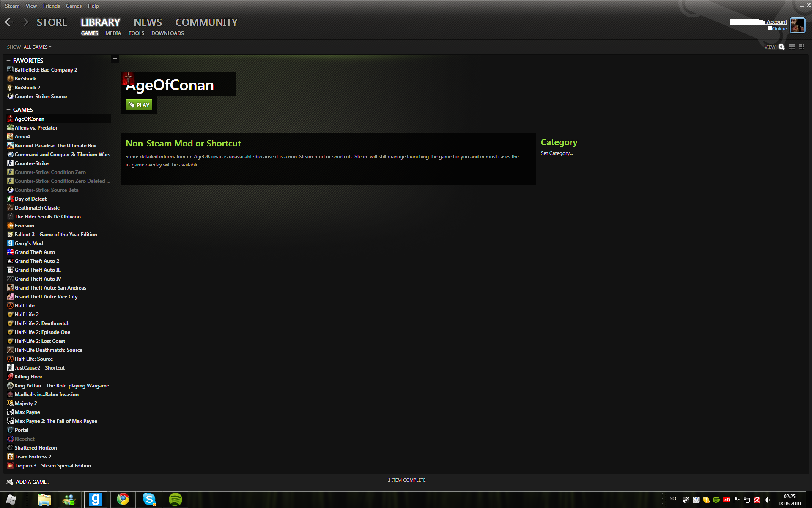Image resolution: width=812 pixels, height=508 pixels.
Task: Select Aliens vs. Predator in list
Action: 58,128
